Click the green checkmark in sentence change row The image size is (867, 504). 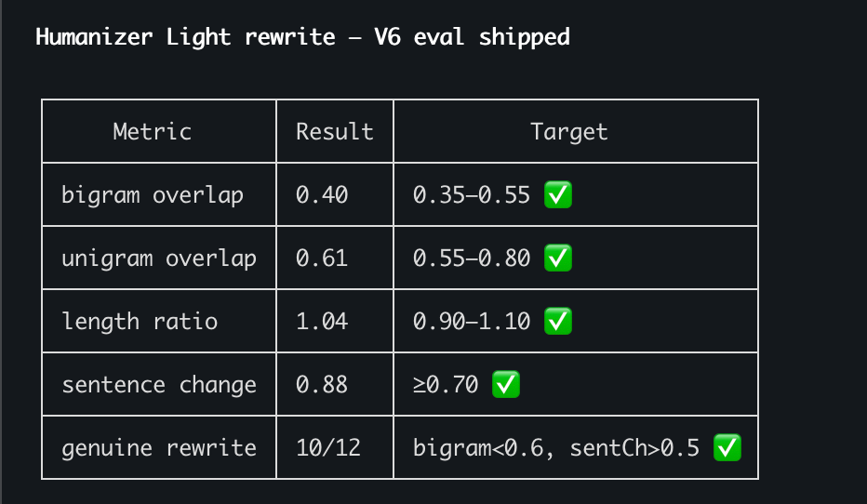point(506,384)
